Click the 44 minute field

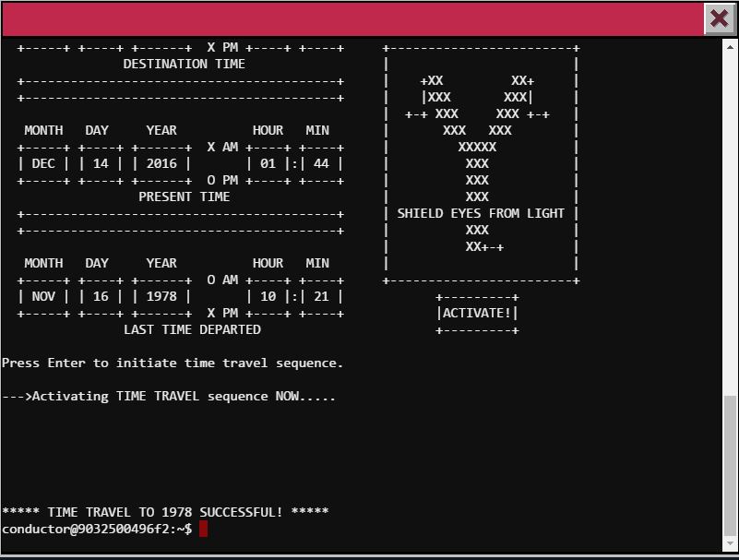tap(321, 164)
